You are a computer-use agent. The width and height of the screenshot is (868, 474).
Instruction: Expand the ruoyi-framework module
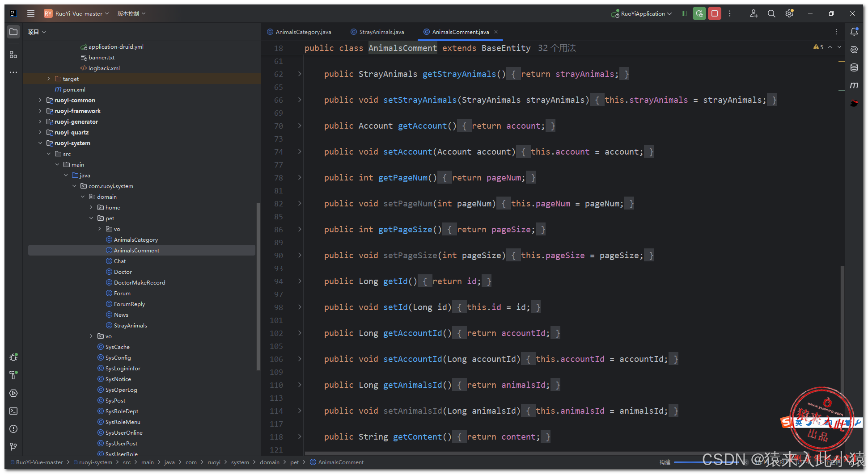[x=40, y=111]
